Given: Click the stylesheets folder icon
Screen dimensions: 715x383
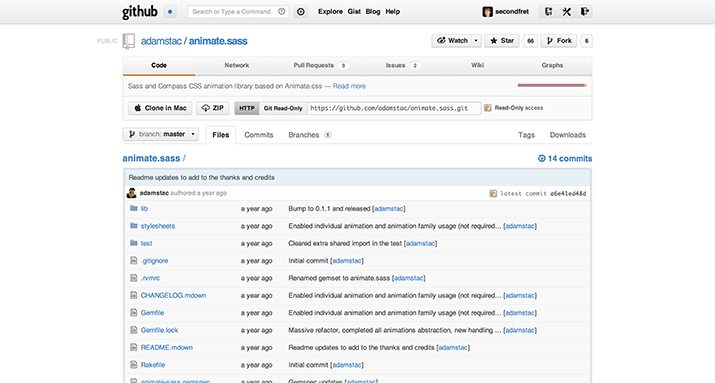Looking at the screenshot, I should tap(134, 226).
